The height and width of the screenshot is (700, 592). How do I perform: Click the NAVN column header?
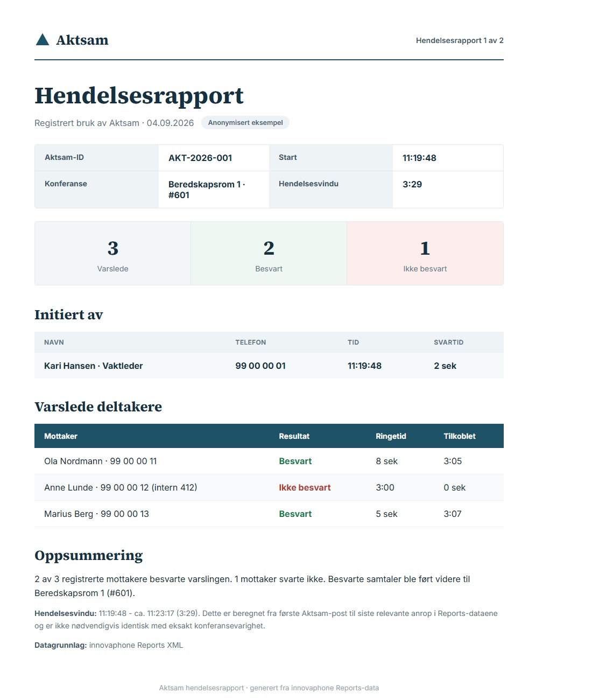(54, 342)
